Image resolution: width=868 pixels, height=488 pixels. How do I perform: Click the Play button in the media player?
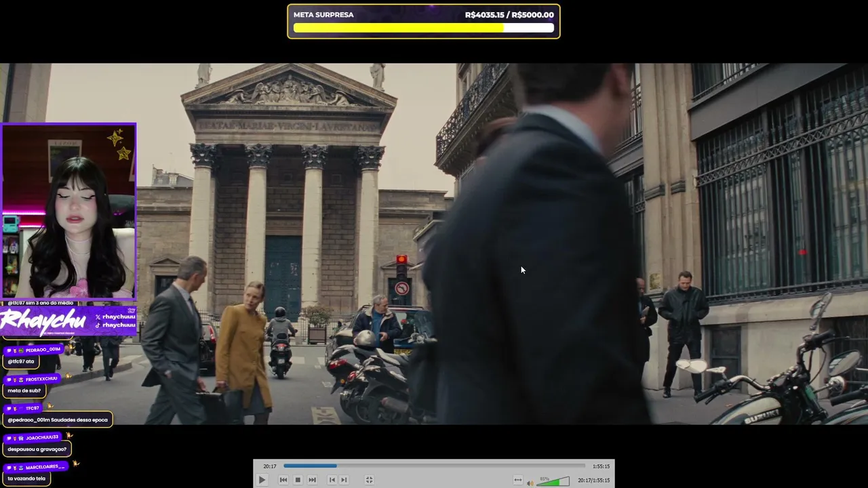coord(262,480)
